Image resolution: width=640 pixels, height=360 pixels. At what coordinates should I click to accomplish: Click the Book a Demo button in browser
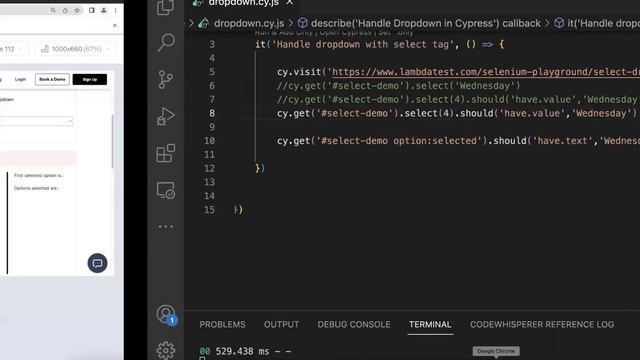52,79
